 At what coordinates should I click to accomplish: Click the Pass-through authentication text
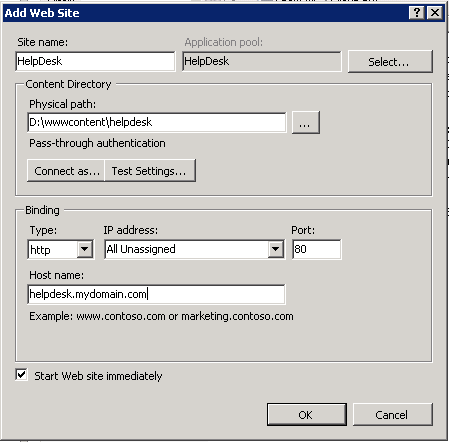coord(97,143)
